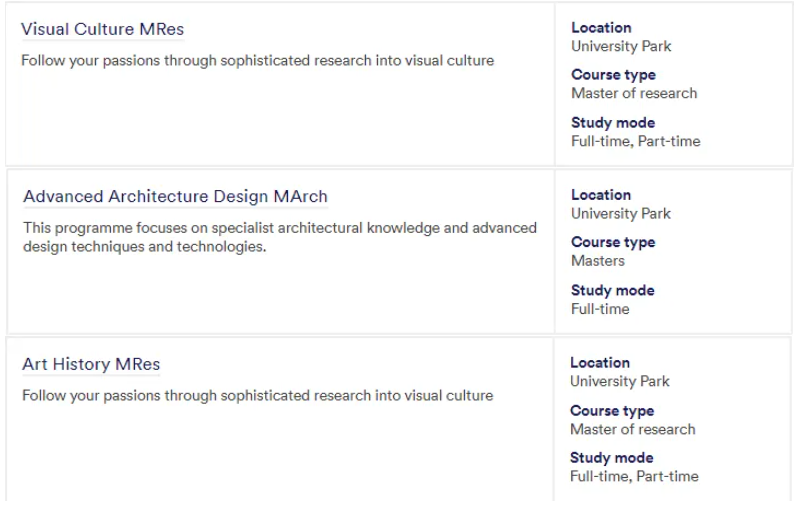Click Study mode label in Architecture Design card
Image resolution: width=798 pixels, height=506 pixels.
(x=613, y=291)
